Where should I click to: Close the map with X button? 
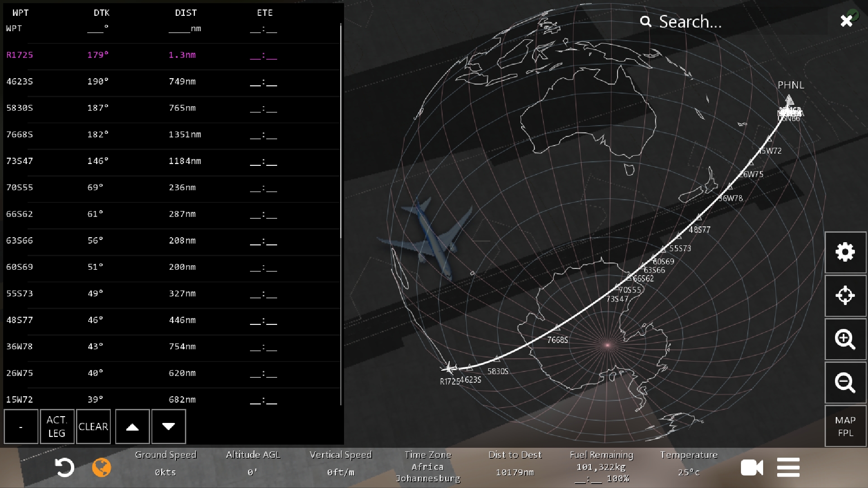pyautogui.click(x=846, y=20)
